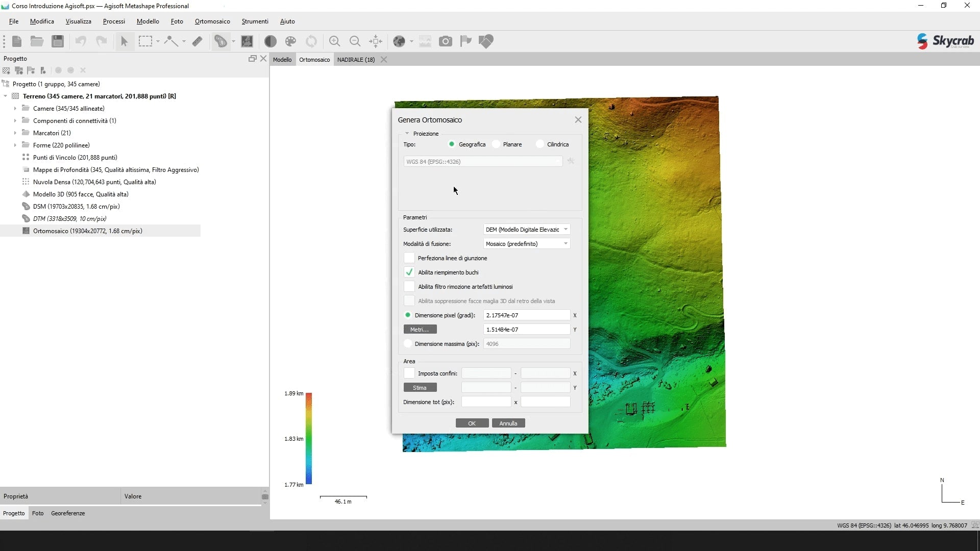Select Planare projection type

(496, 144)
